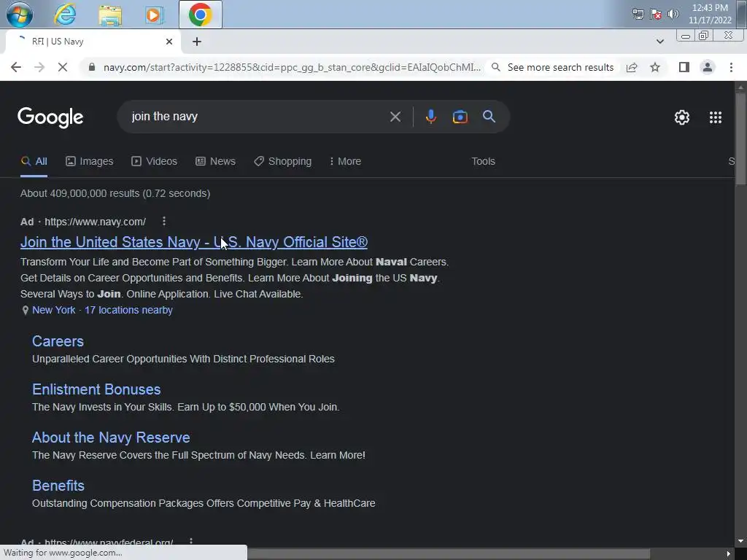Open Join the United States Navy link
747x560 pixels.
pyautogui.click(x=194, y=242)
